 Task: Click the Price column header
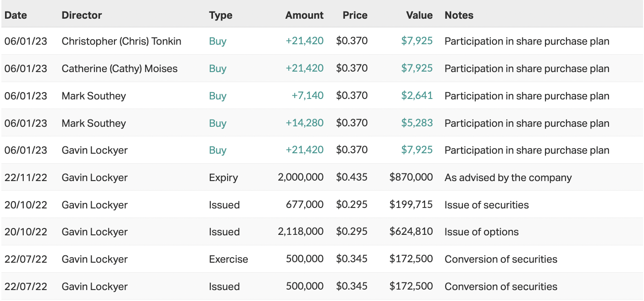tap(355, 15)
